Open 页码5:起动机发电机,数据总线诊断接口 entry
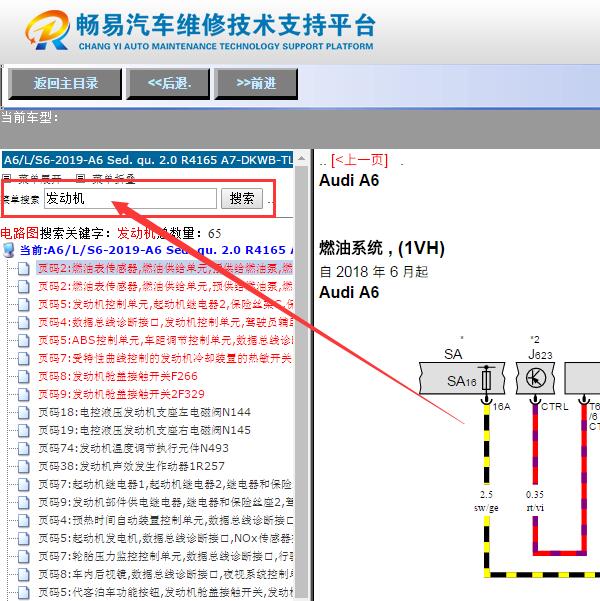 [x=165, y=538]
